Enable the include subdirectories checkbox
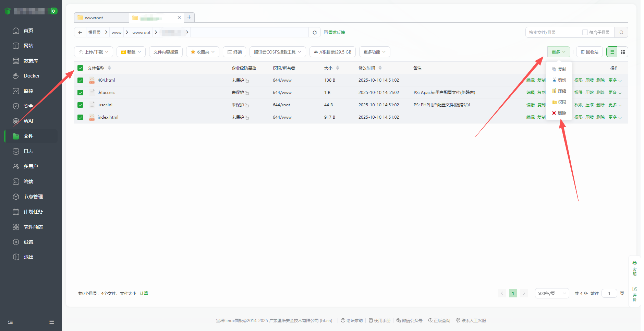Image resolution: width=644 pixels, height=331 pixels. click(585, 33)
